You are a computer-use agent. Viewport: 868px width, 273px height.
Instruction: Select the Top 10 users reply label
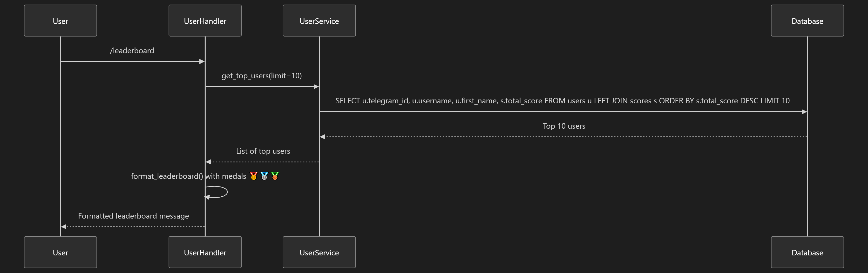click(564, 126)
